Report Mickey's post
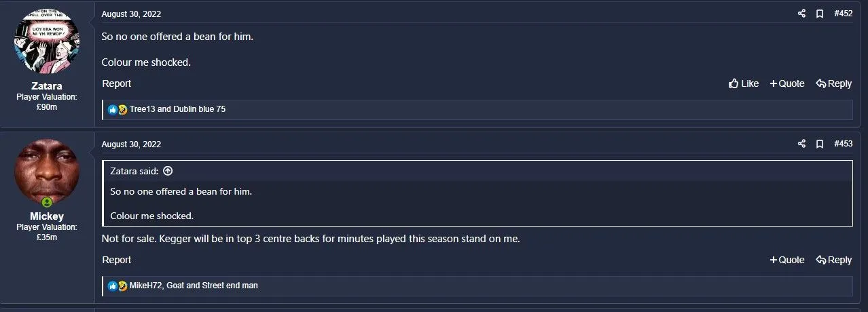 116,260
